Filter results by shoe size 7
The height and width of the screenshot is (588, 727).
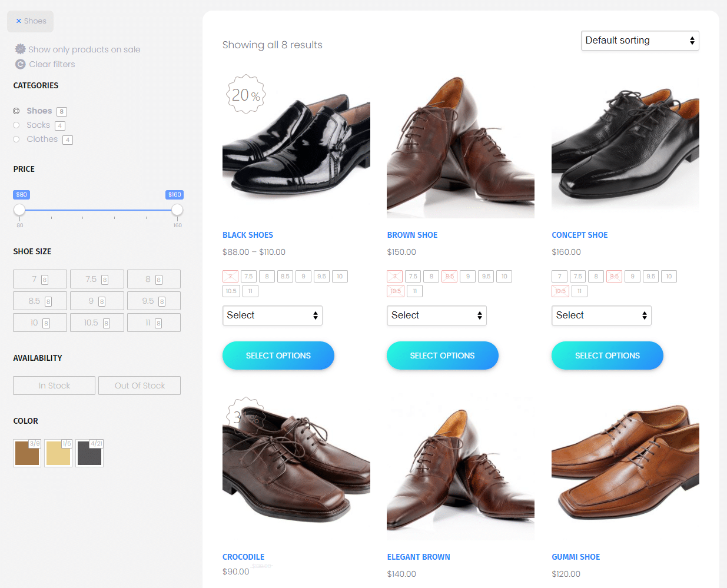39,278
